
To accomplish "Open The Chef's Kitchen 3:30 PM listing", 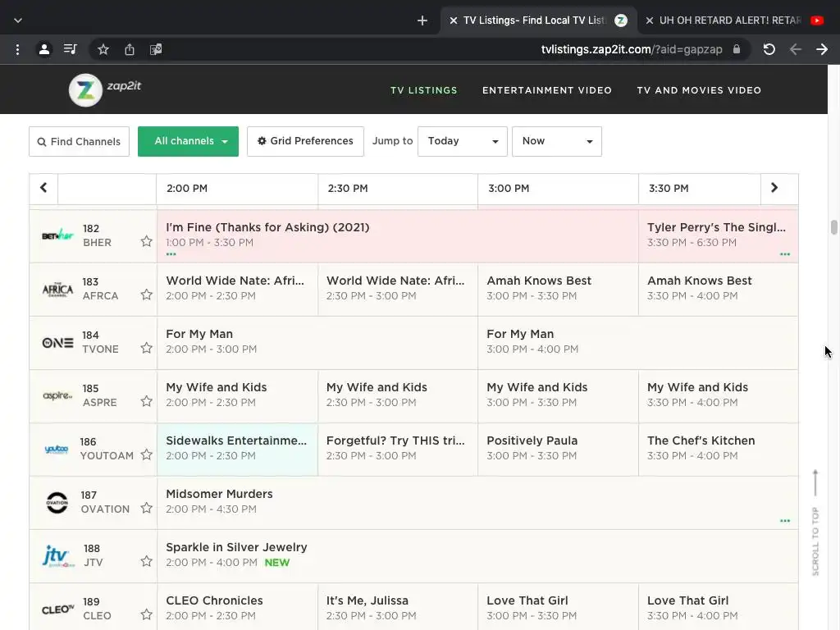I will point(718,449).
